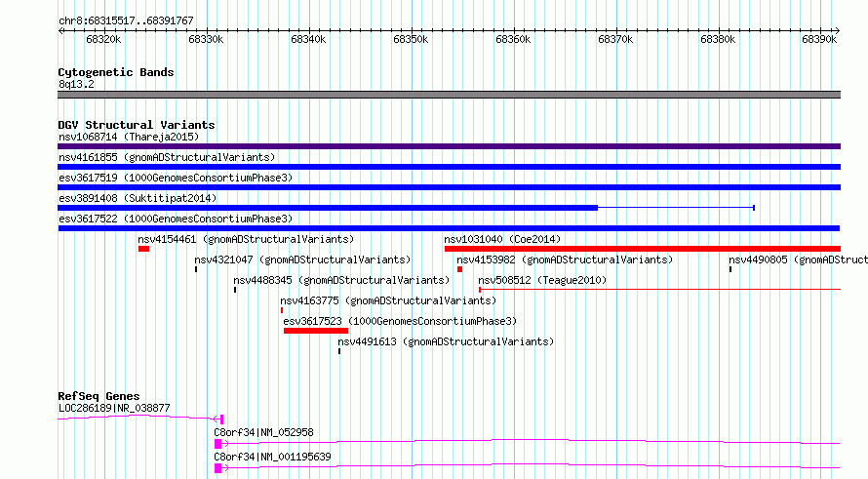Open the nsv4161855 (gnomADStructuralVariants) label
Screen dimensions: 868x479
tap(167, 157)
